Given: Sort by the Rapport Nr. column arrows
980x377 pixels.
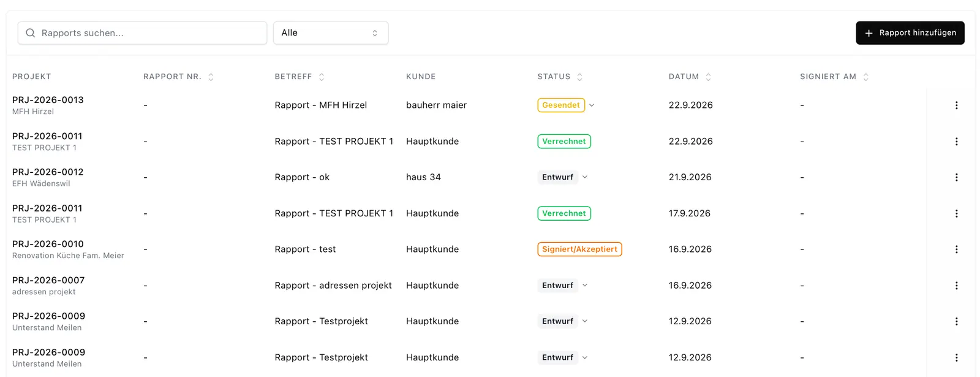Looking at the screenshot, I should pyautogui.click(x=211, y=77).
